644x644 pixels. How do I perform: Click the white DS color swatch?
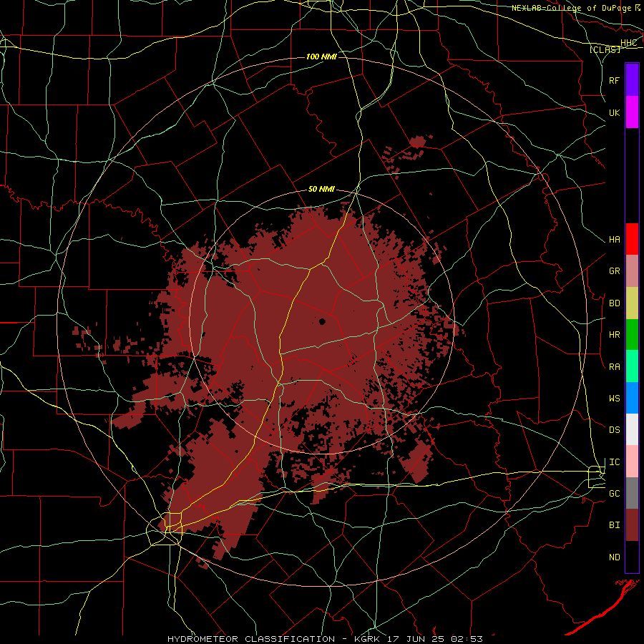coord(632,429)
